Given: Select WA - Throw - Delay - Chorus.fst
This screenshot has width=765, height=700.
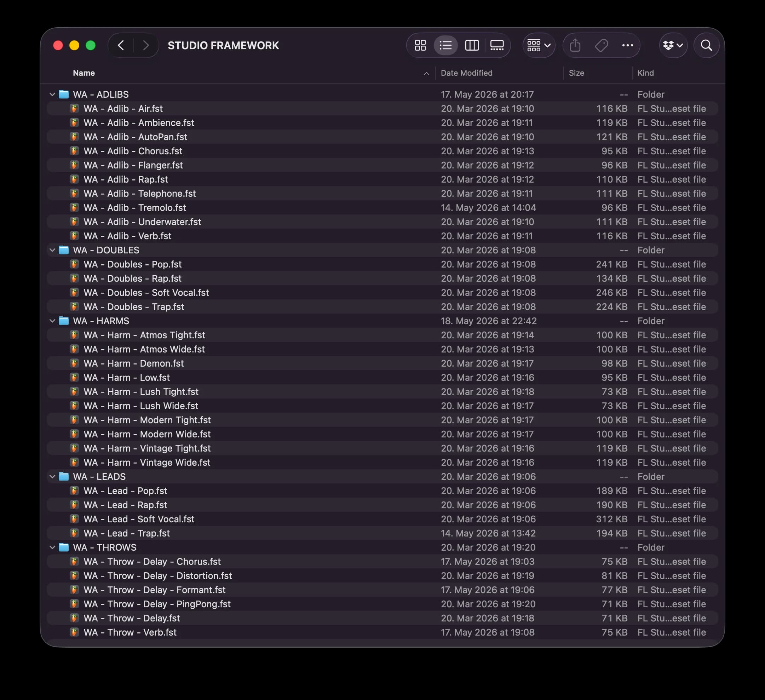Looking at the screenshot, I should pos(382,561).
